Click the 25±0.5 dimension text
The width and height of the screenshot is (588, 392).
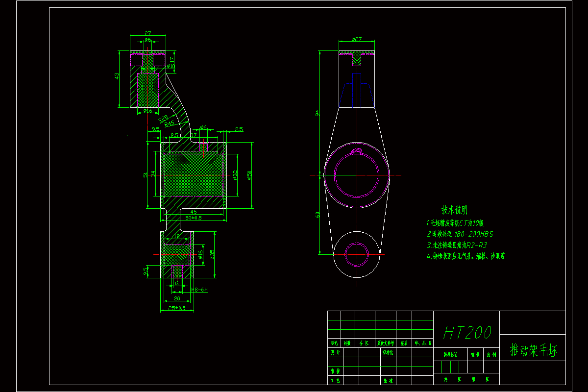(x=177, y=308)
